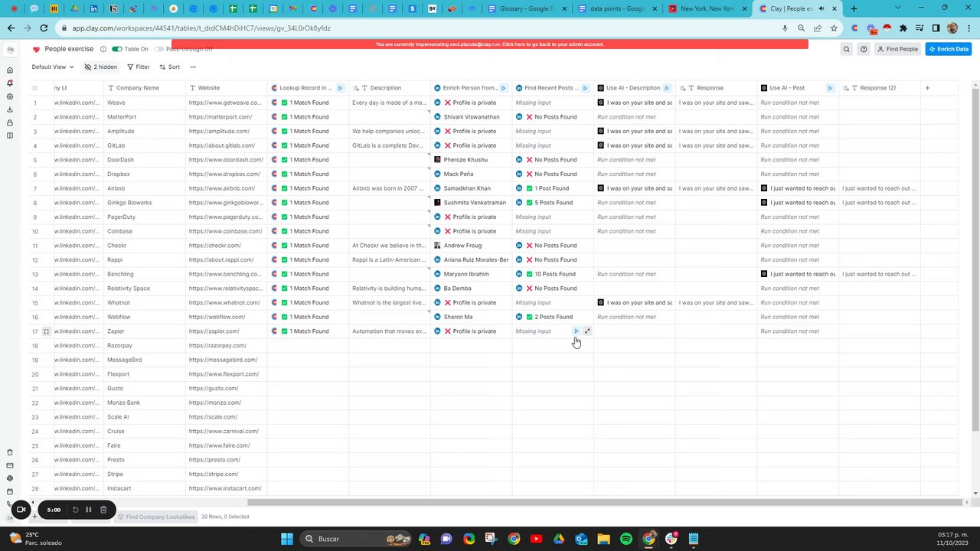The height and width of the screenshot is (551, 980).
Task: Open the Filter options
Action: [139, 67]
